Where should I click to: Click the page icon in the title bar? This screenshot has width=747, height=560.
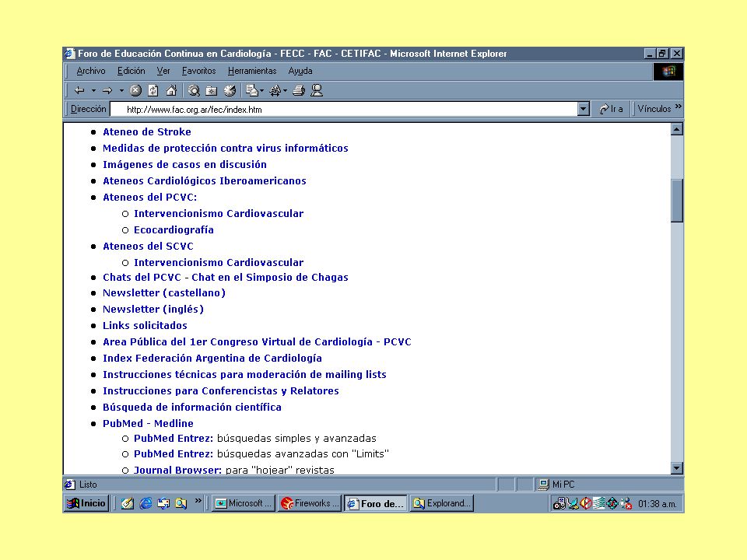pos(70,54)
